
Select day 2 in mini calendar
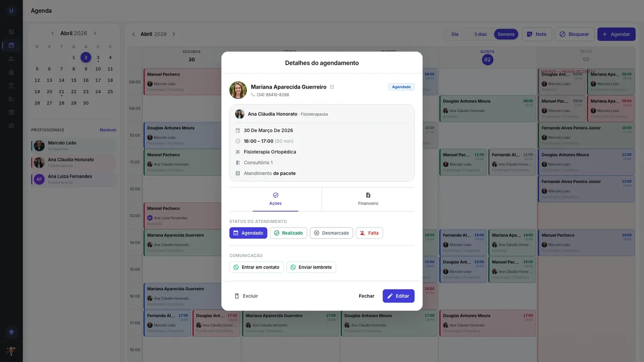(86, 57)
